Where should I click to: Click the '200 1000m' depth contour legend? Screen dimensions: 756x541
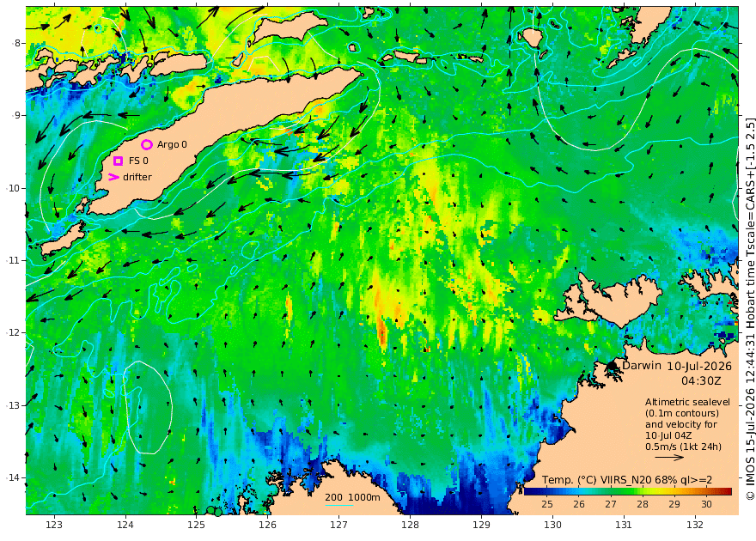(x=352, y=497)
